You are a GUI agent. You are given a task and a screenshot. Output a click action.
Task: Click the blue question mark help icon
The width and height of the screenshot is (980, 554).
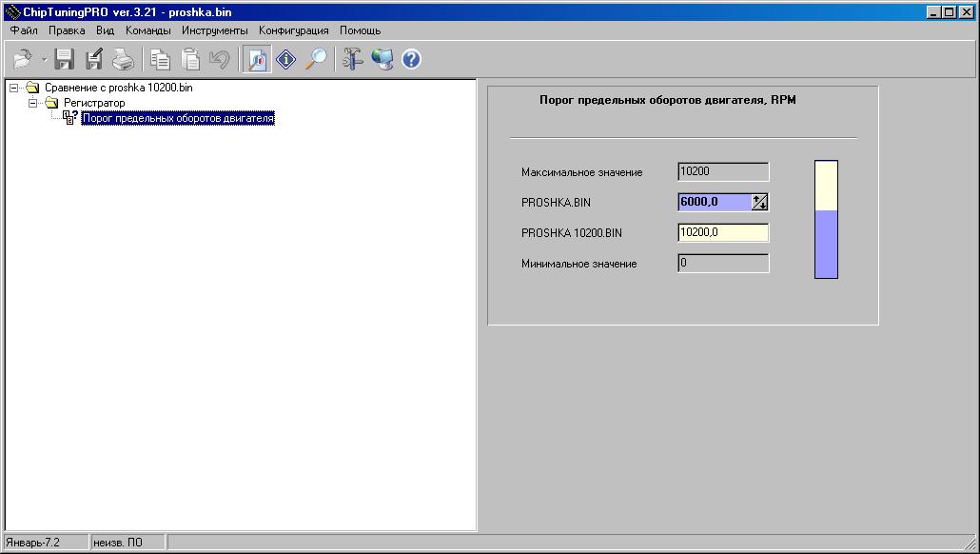coord(411,60)
